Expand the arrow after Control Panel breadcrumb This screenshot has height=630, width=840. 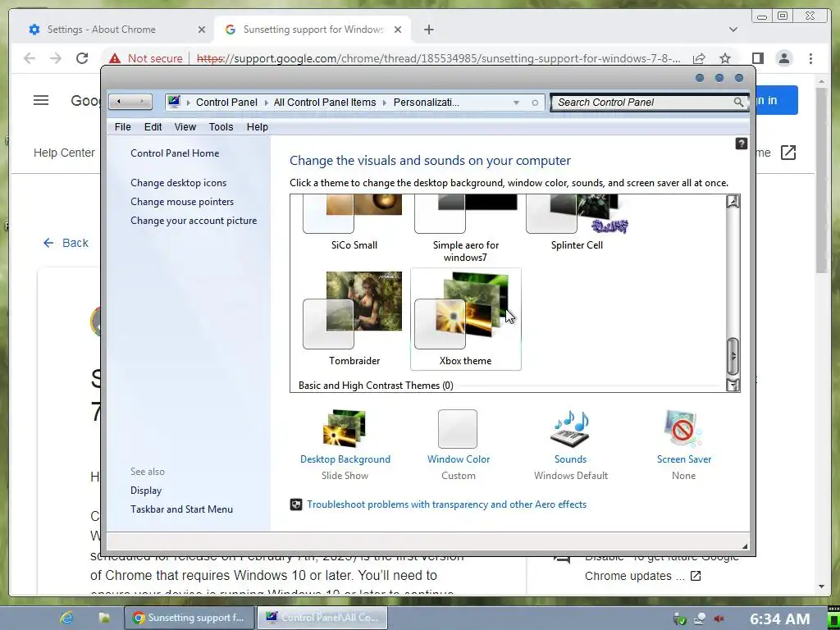(266, 103)
